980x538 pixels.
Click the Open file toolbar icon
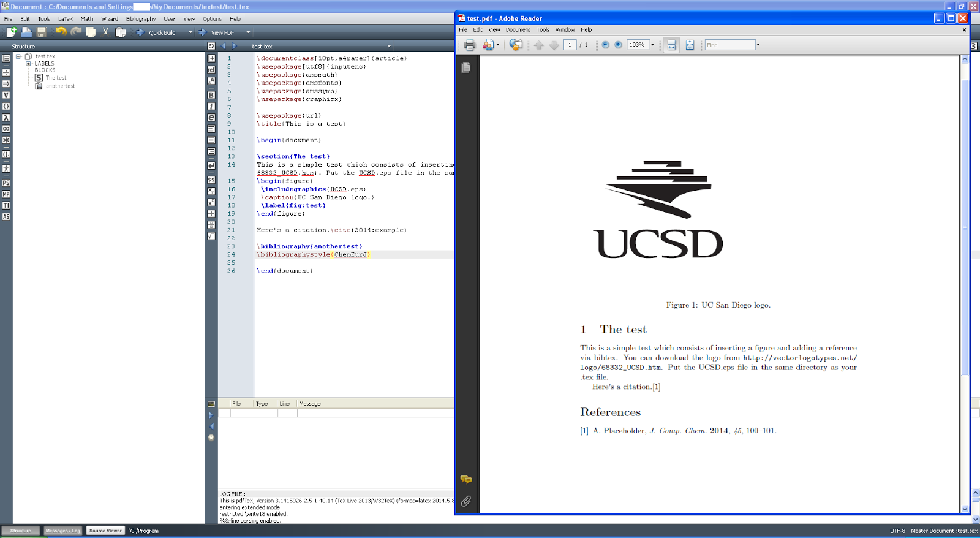tap(26, 32)
